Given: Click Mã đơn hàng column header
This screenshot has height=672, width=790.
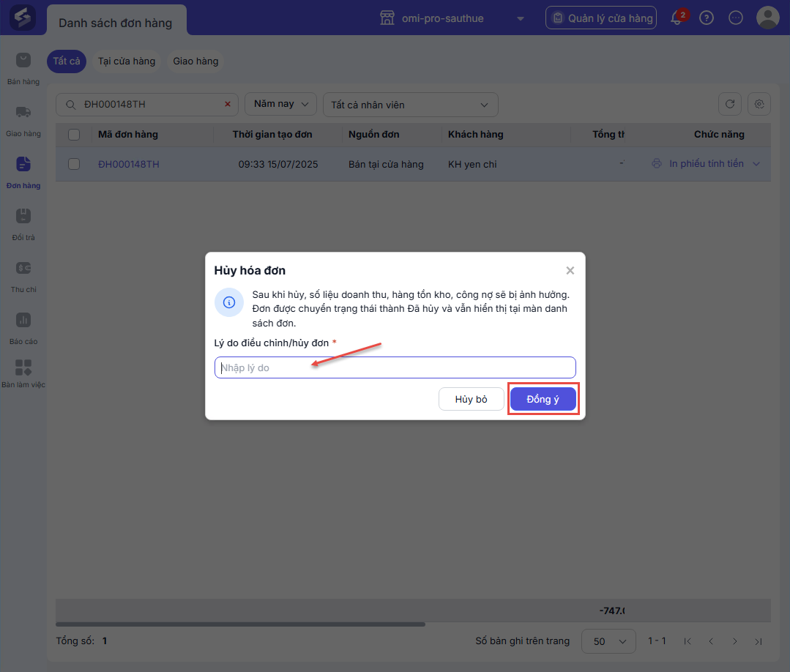Looking at the screenshot, I should click(x=128, y=135).
